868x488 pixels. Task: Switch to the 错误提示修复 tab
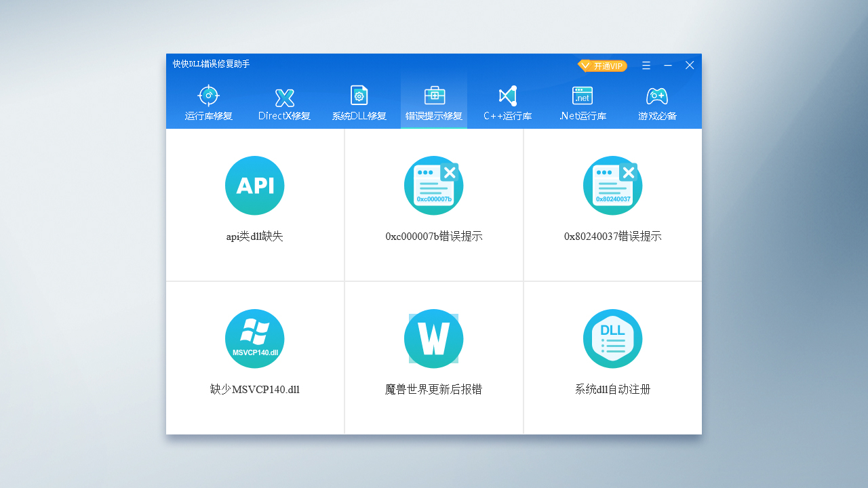click(433, 103)
